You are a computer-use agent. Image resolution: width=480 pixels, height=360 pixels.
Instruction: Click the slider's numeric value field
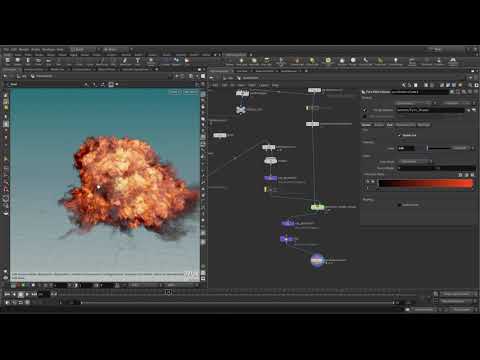click(x=406, y=148)
